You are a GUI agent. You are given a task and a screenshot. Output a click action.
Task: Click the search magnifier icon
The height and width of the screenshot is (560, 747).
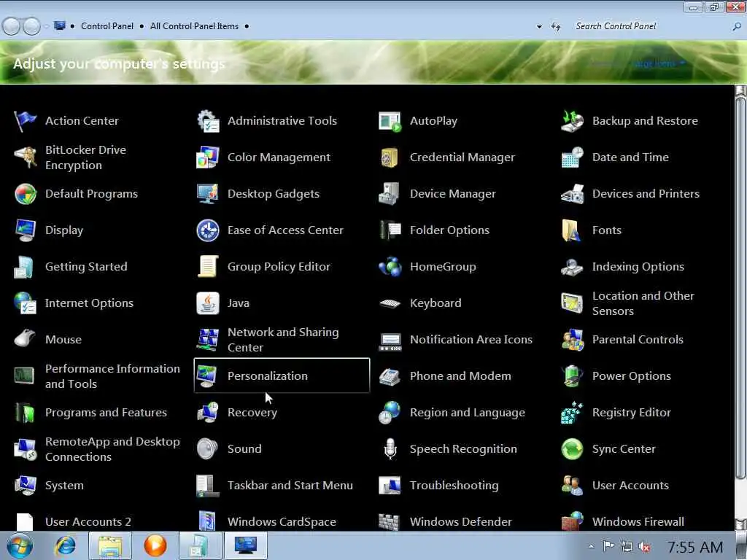click(x=737, y=27)
